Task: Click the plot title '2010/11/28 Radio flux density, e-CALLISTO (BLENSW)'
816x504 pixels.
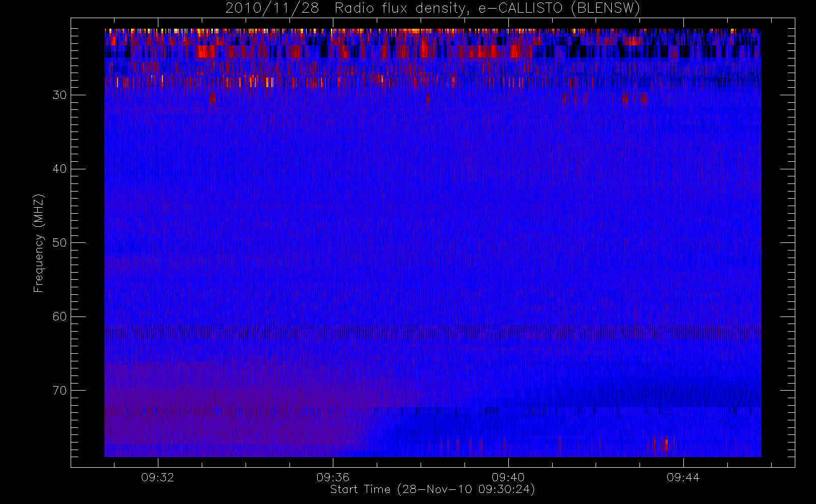Action: pos(433,9)
